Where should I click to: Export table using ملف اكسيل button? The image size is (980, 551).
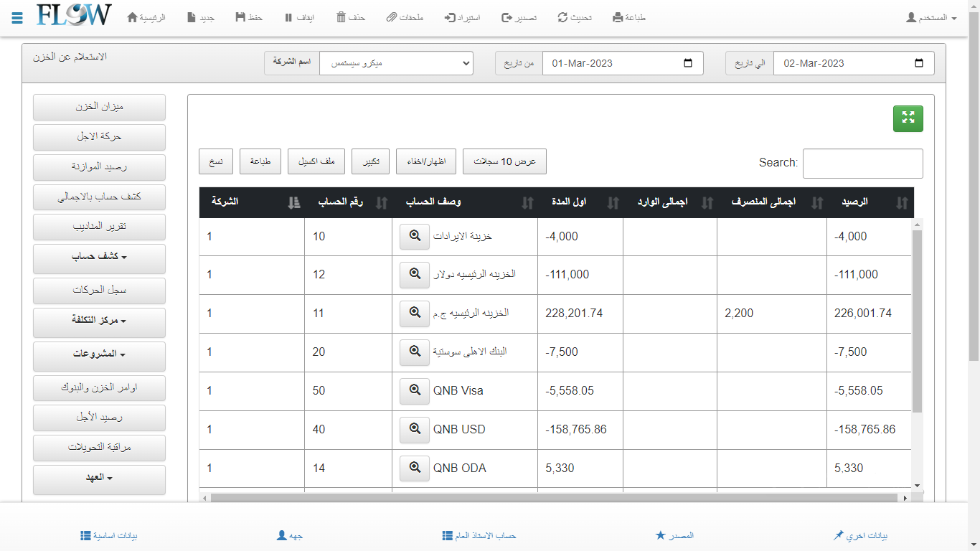tap(316, 162)
